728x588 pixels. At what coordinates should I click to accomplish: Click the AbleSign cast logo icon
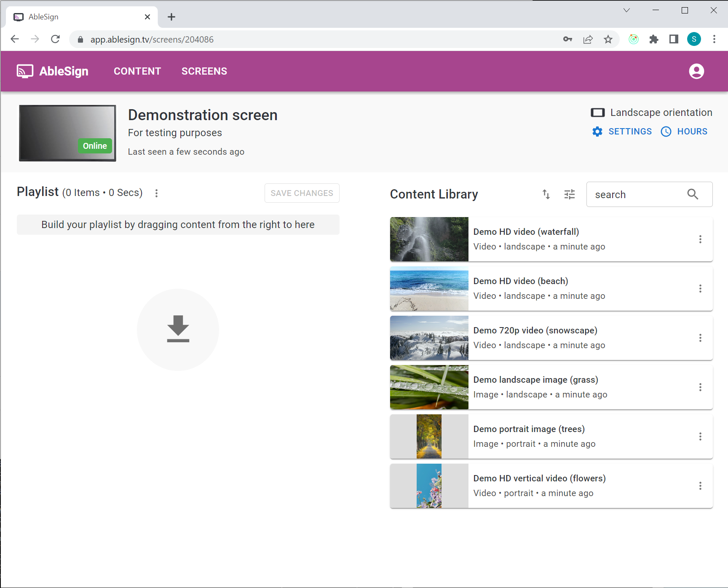(25, 71)
